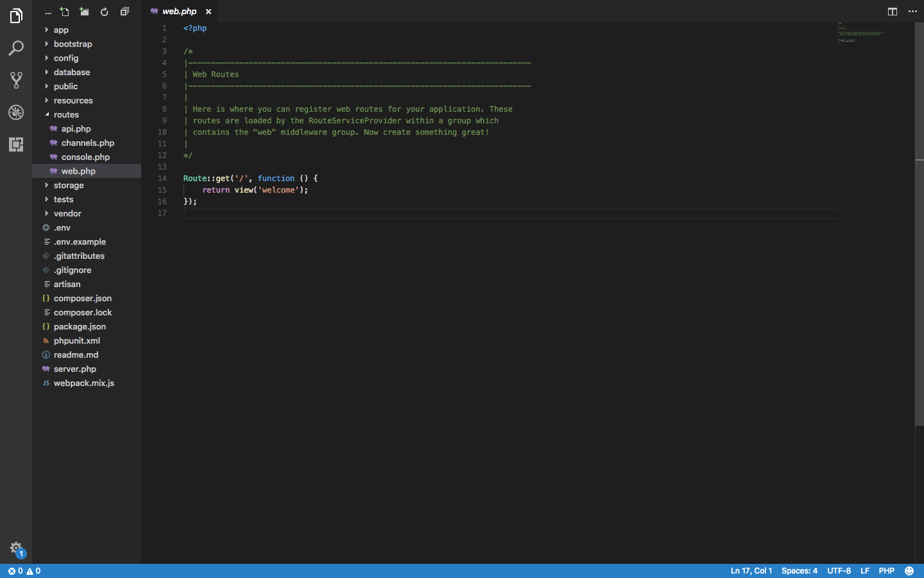
Task: Expand the config folder
Action: click(x=87, y=58)
